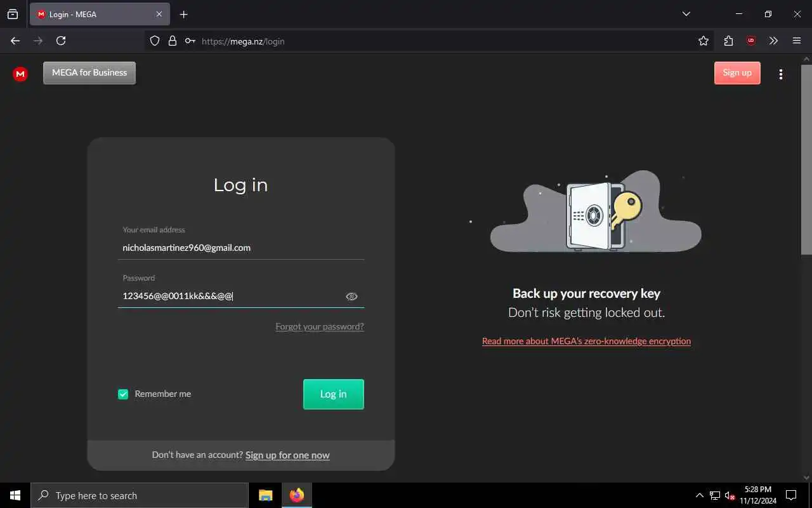Open the taskbar clock and date
The height and width of the screenshot is (508, 812).
pyautogui.click(x=757, y=495)
